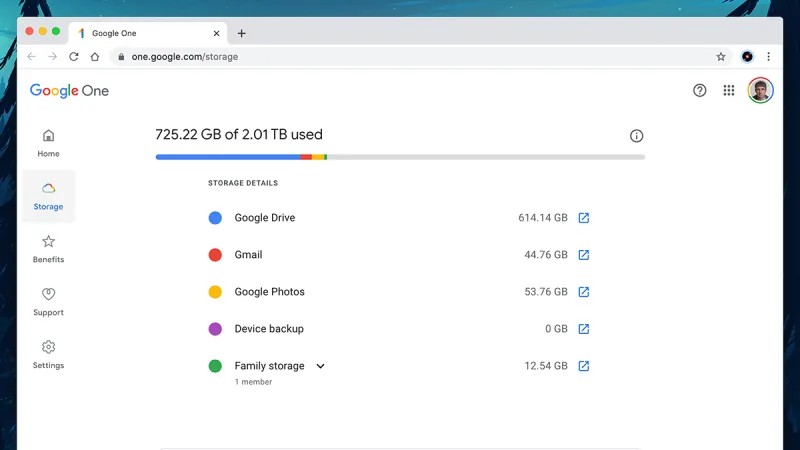The width and height of the screenshot is (800, 450).
Task: Open Gmail storage external link icon
Action: [584, 255]
